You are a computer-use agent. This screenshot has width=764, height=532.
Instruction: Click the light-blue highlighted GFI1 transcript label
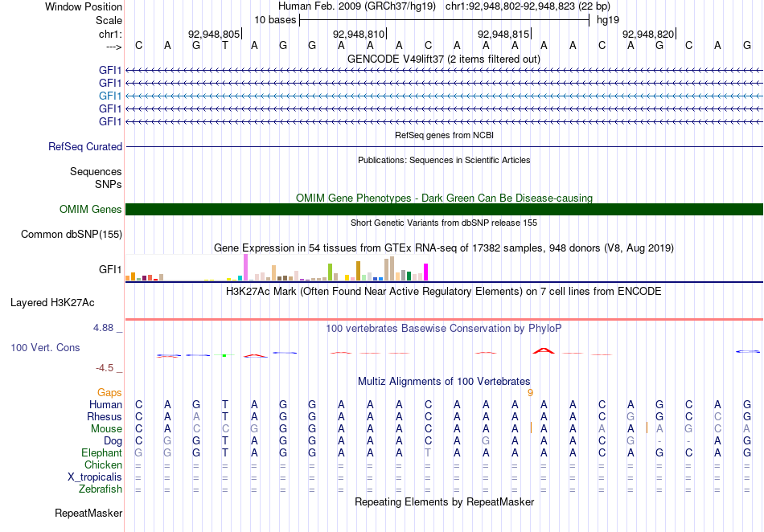[110, 96]
